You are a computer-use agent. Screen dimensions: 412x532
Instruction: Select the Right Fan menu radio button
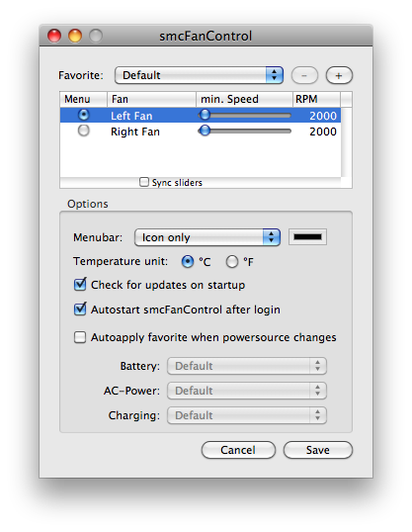[x=83, y=131]
